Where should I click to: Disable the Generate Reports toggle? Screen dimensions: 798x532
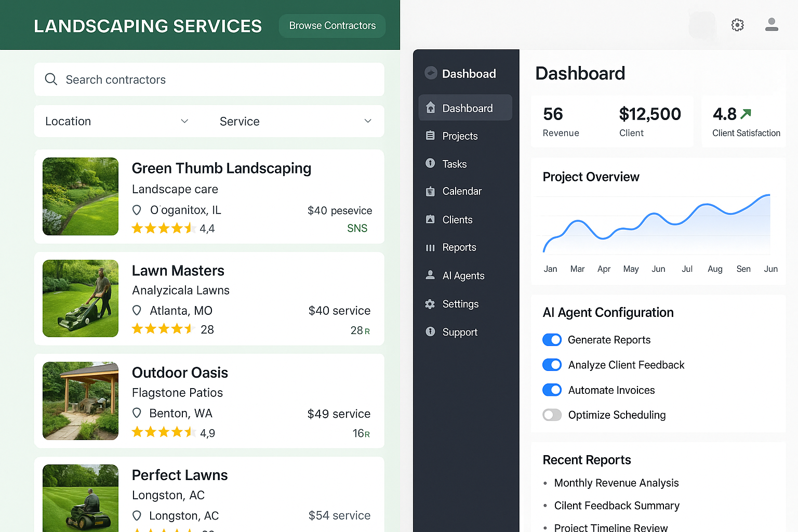pyautogui.click(x=552, y=340)
